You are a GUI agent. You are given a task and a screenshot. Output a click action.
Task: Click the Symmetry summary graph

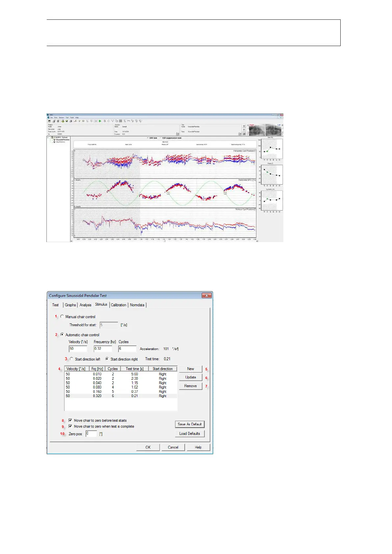pos(272,201)
